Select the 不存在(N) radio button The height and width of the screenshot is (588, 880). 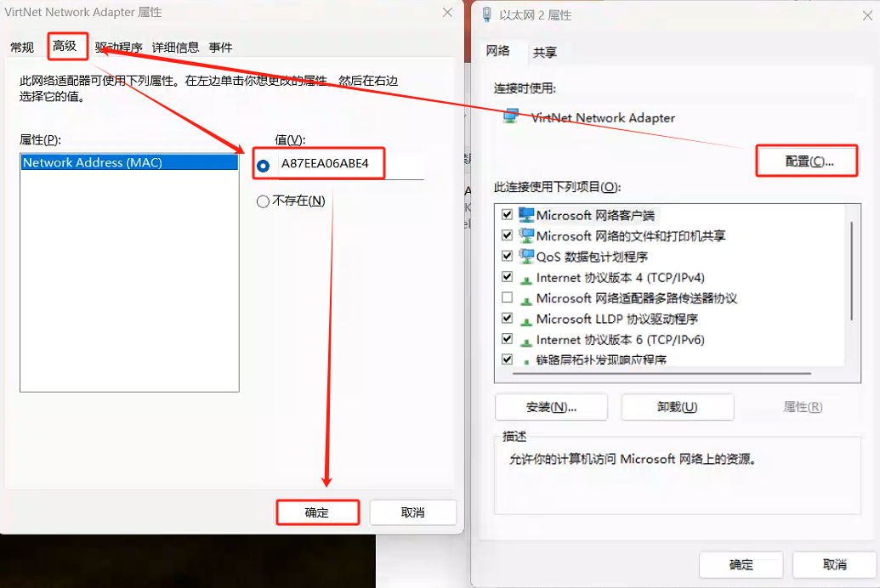tap(263, 201)
